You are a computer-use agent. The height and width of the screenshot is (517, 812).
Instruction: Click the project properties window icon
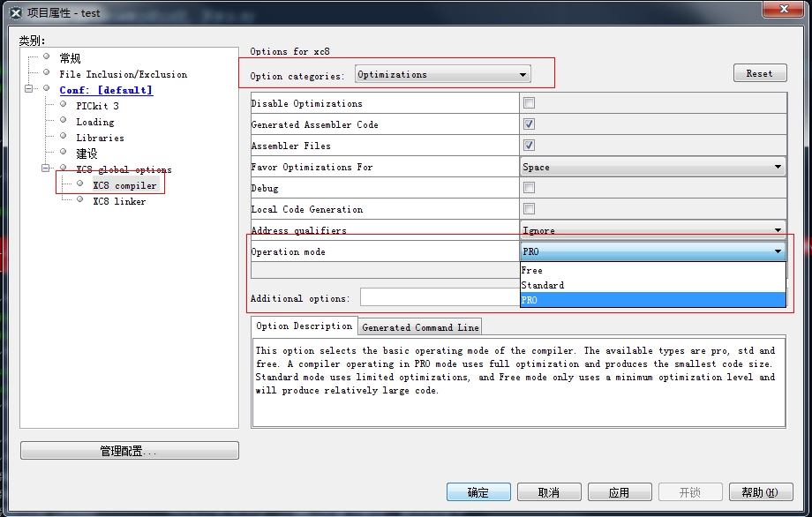click(16, 13)
